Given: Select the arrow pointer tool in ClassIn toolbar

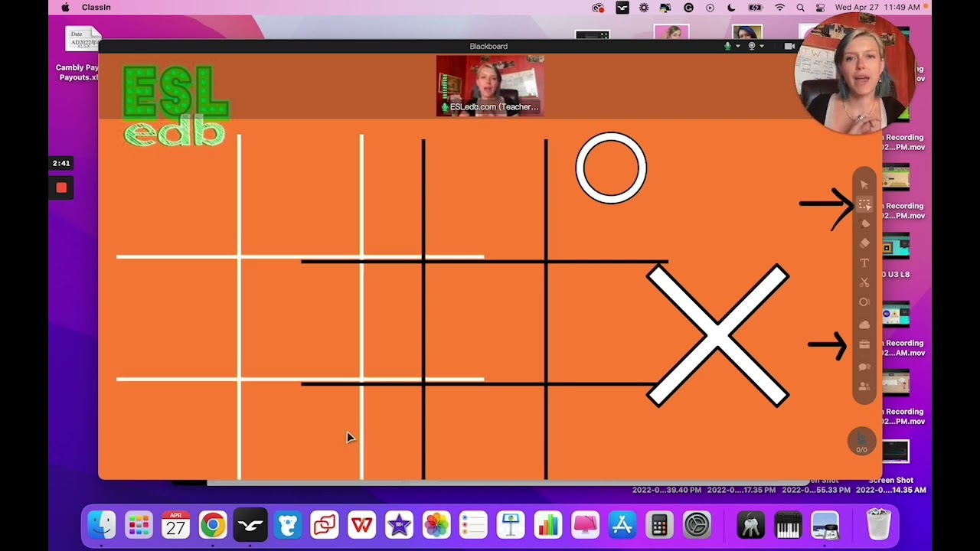Looking at the screenshot, I should point(864,184).
